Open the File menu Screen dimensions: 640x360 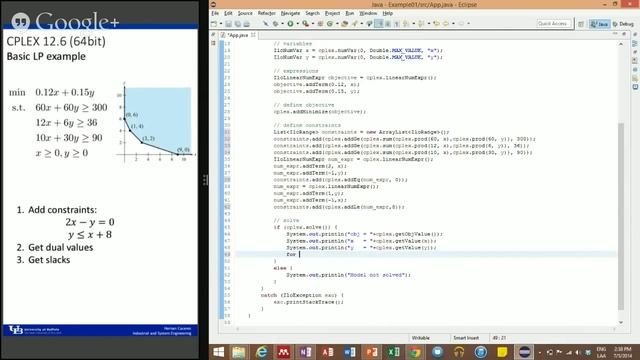(215, 13)
